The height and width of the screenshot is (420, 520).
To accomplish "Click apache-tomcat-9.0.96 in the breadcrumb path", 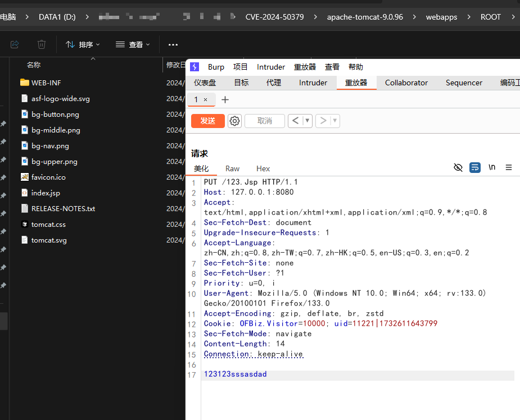I will (x=365, y=17).
